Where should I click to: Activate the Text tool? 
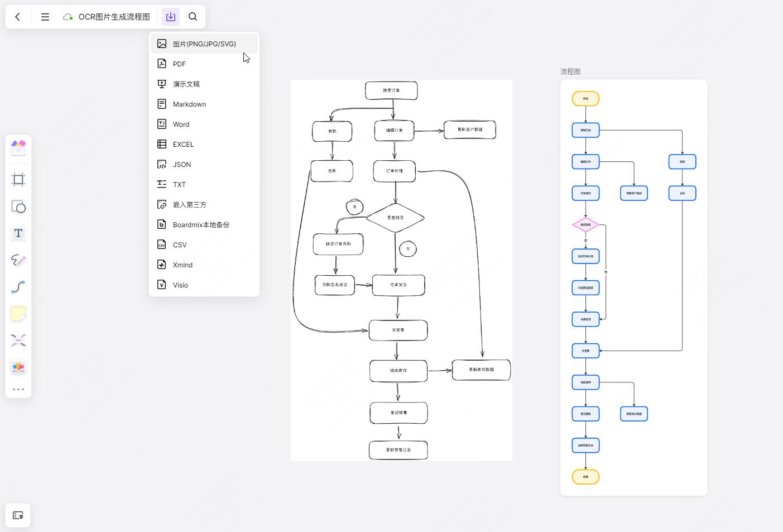click(x=18, y=233)
